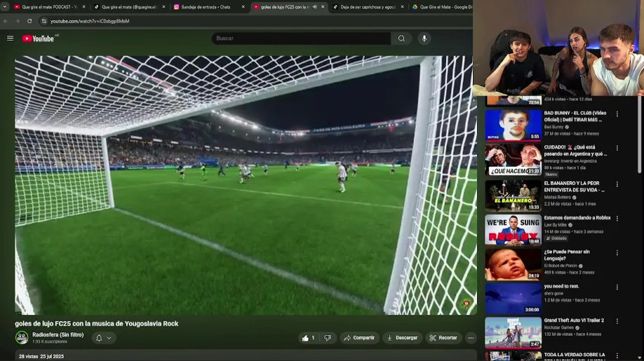Close the Bandeja de entrada Chats tab
644x361 pixels.
click(243, 7)
